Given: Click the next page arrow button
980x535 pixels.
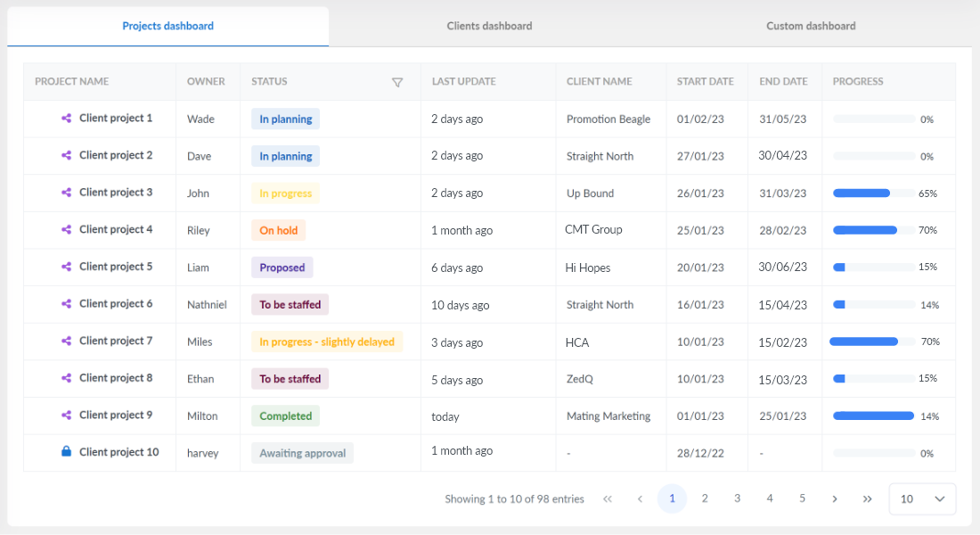Looking at the screenshot, I should pos(835,498).
